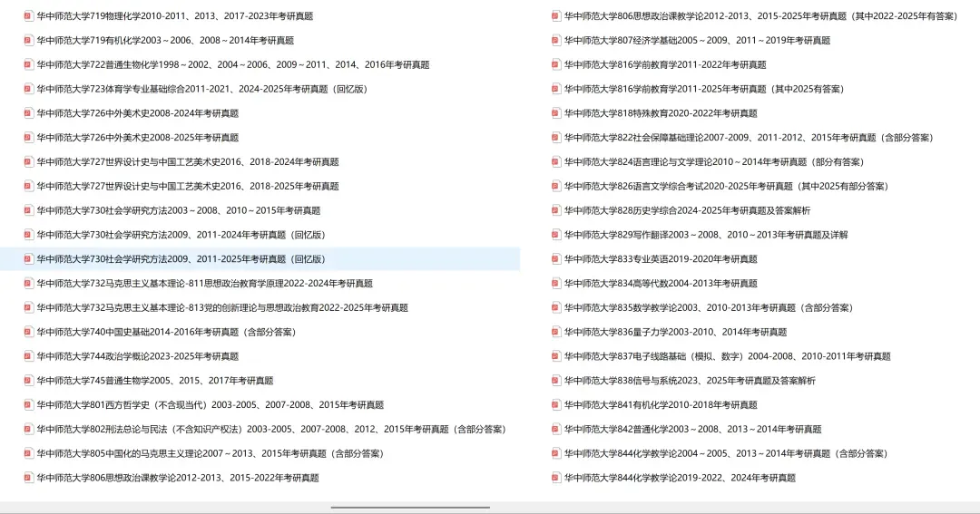Select file name 842普通化学2003～2008
The height and width of the screenshot is (514, 980).
pos(692,430)
